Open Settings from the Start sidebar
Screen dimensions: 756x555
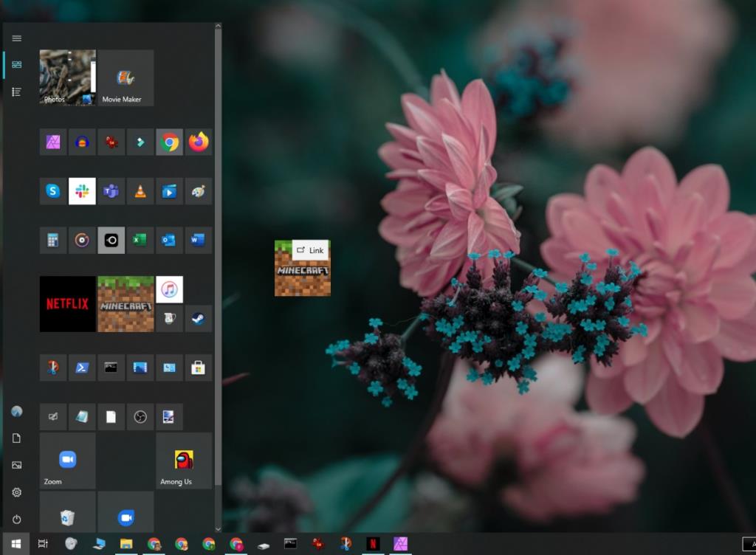click(x=16, y=492)
